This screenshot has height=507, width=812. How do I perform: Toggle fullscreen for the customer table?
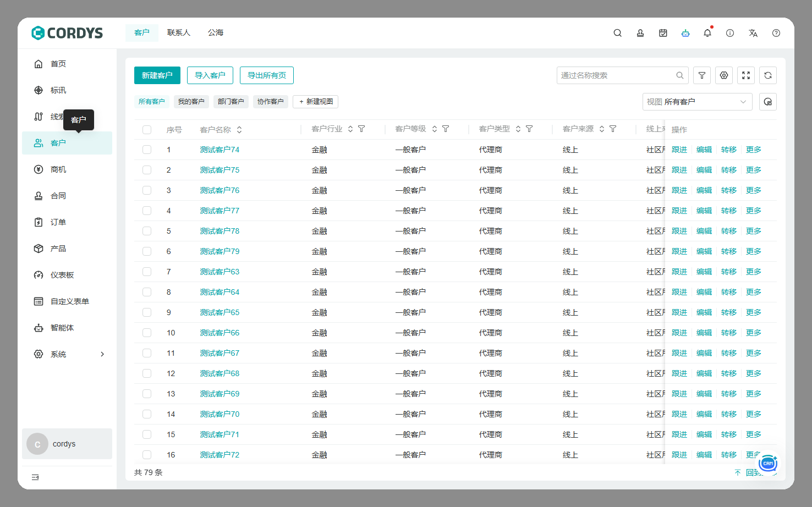(x=746, y=75)
